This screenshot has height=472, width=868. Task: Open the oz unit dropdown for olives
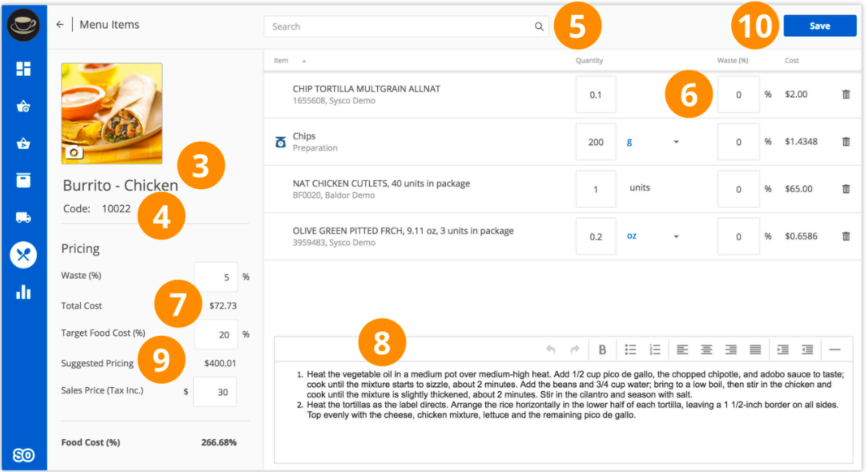[x=675, y=236]
